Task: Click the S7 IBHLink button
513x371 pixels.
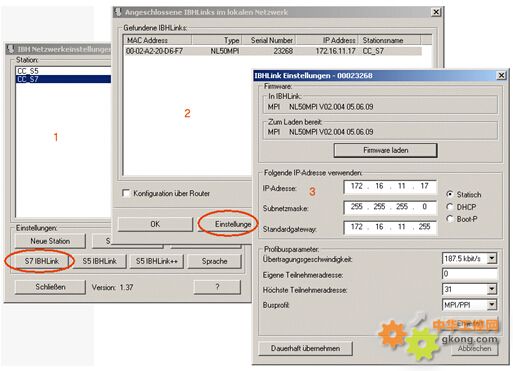Action: click(42, 261)
